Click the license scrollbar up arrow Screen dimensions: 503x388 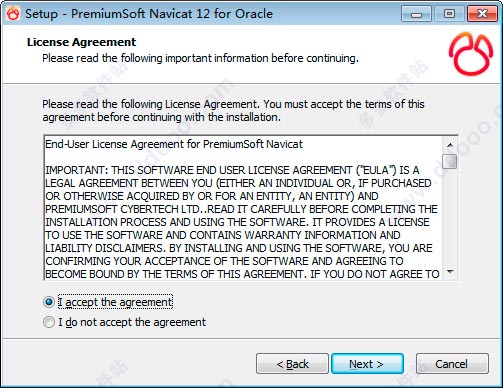(x=450, y=145)
